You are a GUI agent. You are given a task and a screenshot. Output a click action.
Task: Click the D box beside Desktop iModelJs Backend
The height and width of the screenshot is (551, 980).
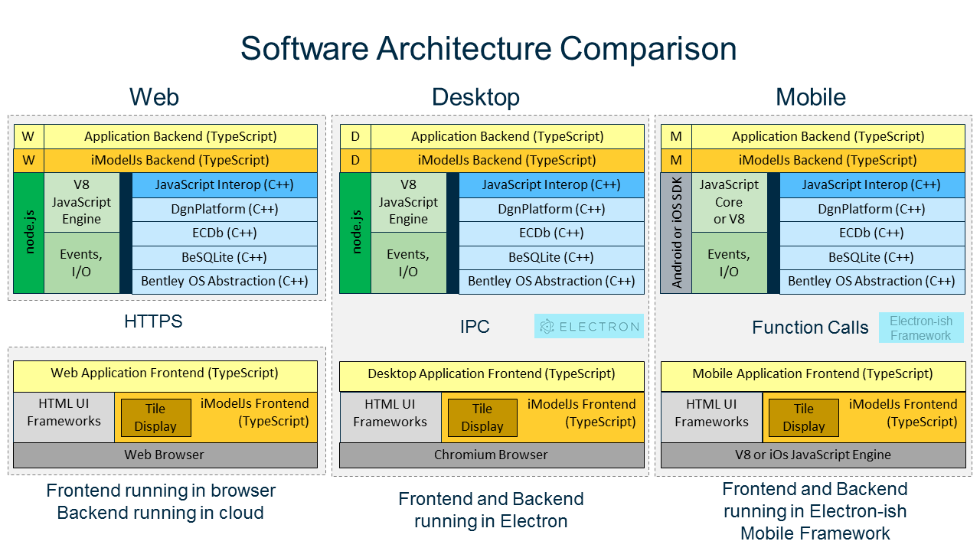point(355,160)
